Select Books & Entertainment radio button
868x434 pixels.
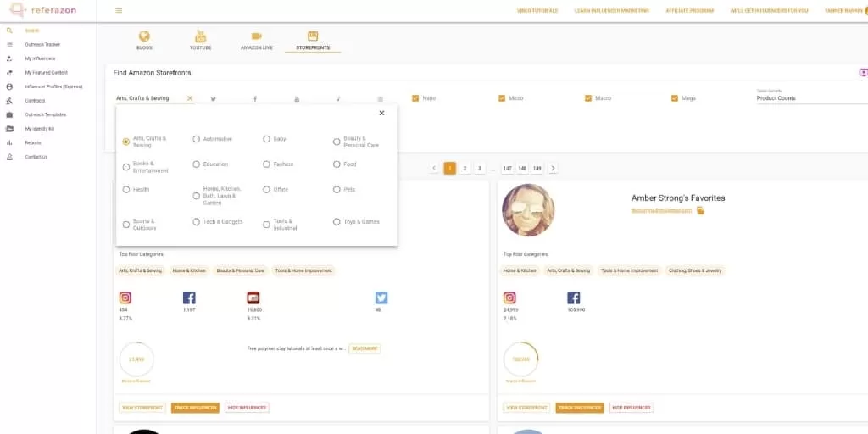(126, 167)
